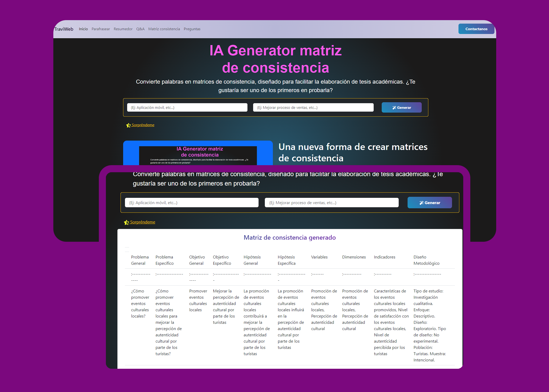
Task: Click the star icon beside lower Sorpréndeme
Action: [127, 222]
